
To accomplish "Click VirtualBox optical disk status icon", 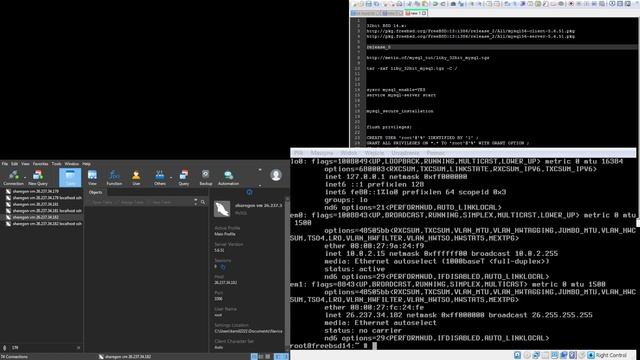I will pyautogui.click(x=527, y=355).
